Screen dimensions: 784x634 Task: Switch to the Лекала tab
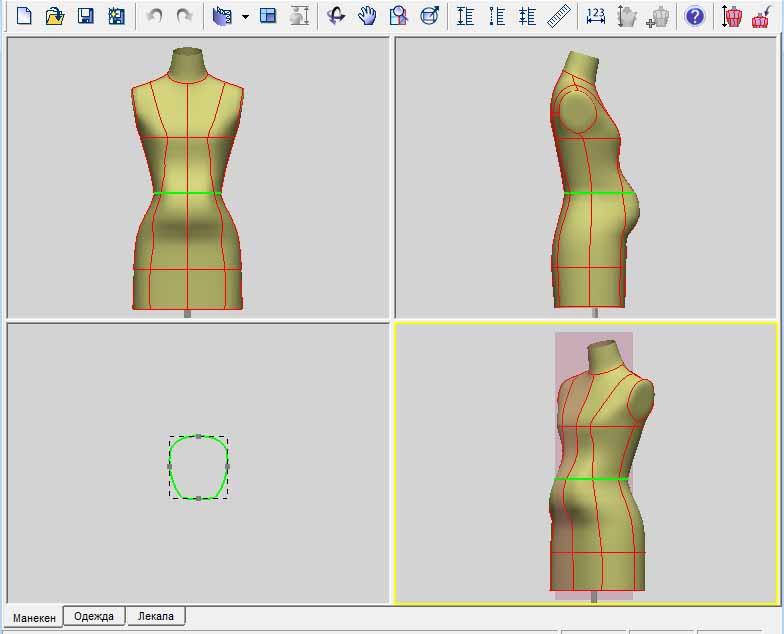tap(156, 616)
